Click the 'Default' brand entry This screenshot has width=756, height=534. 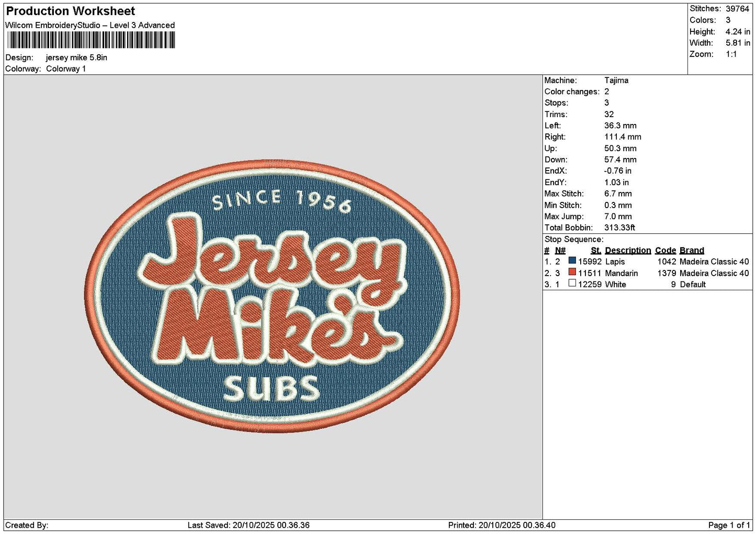coord(693,285)
